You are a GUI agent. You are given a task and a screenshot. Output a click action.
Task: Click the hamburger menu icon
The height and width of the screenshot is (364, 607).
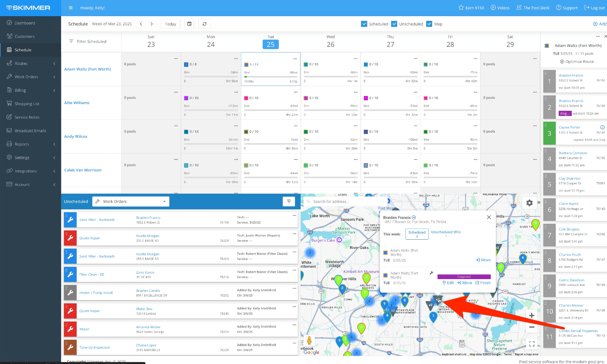tap(71, 8)
